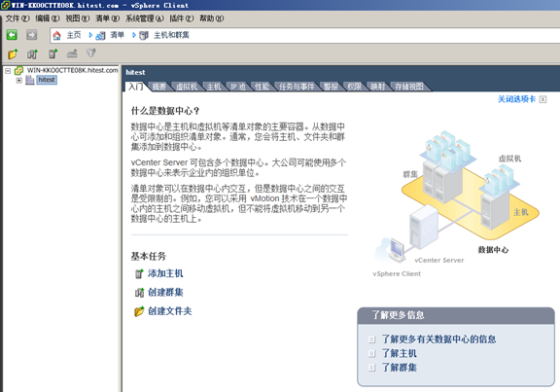Click the hitest datacenter icon in tree
Image resolution: width=560 pixels, height=392 pixels.
click(30, 80)
